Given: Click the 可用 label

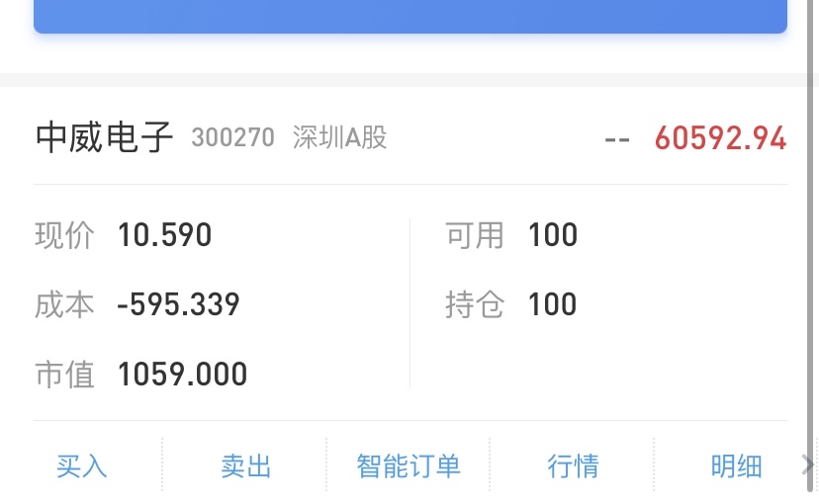Looking at the screenshot, I should (x=474, y=235).
